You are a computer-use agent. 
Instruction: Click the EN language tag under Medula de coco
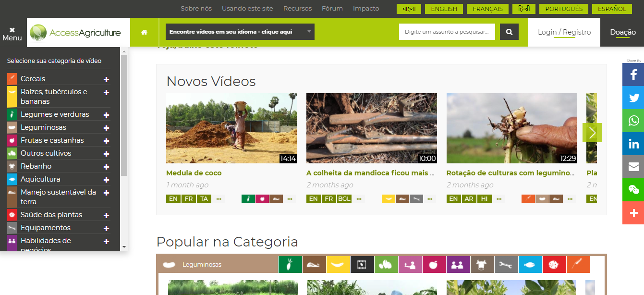point(173,198)
